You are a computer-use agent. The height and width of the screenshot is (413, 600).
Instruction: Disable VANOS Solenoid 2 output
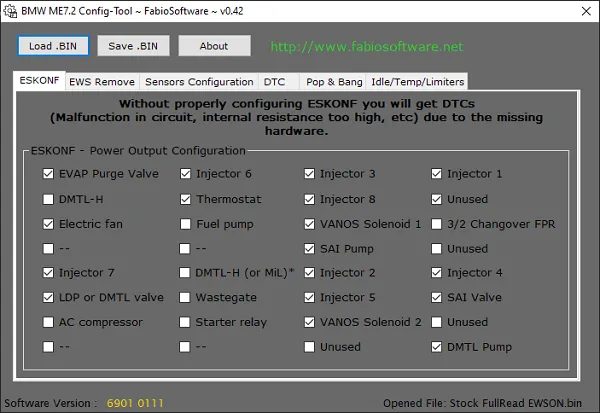(x=309, y=322)
